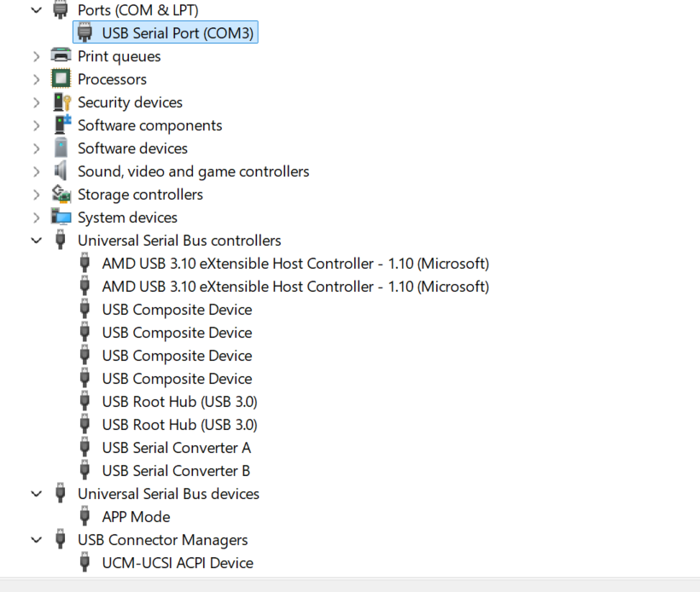Screen dimensions: 700x592
Task: Click the USB Serial Port (COM3) plug icon
Action: tap(85, 33)
